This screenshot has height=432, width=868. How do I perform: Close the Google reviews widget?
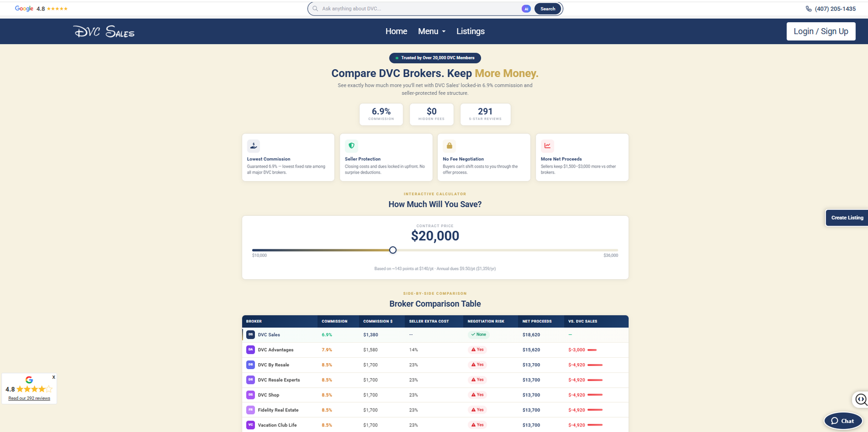click(53, 377)
